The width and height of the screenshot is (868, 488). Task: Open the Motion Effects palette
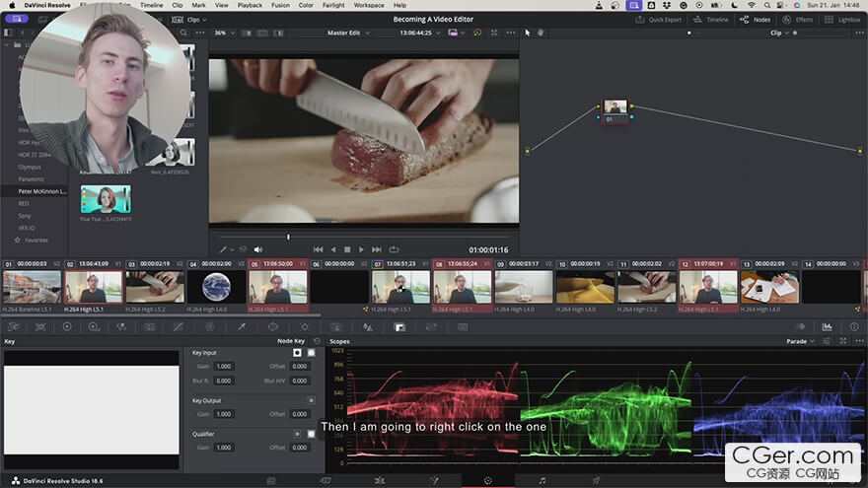pyautogui.click(x=150, y=327)
